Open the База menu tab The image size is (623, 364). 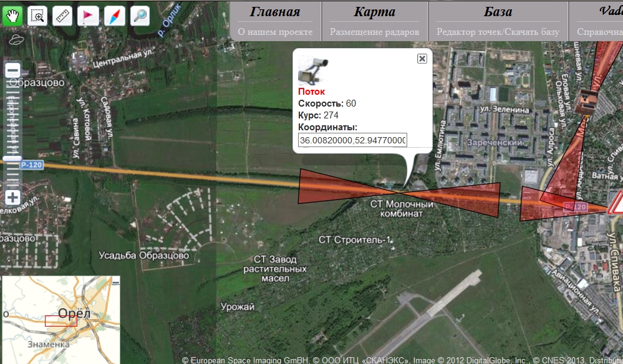click(498, 12)
